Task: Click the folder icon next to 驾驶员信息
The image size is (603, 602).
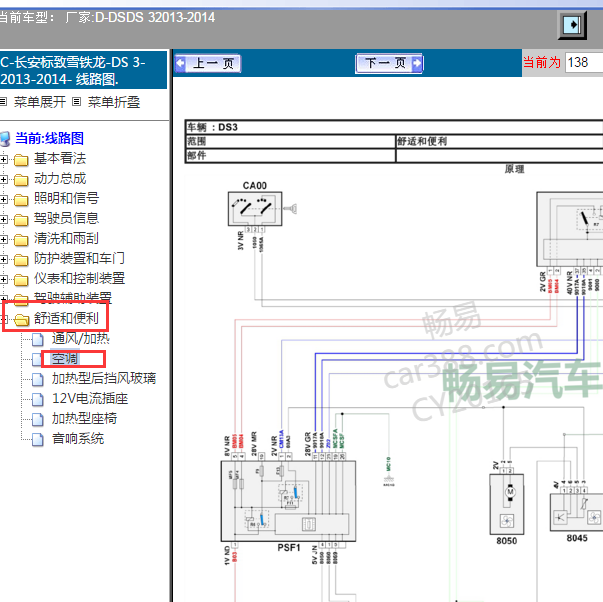Action: tap(21, 220)
